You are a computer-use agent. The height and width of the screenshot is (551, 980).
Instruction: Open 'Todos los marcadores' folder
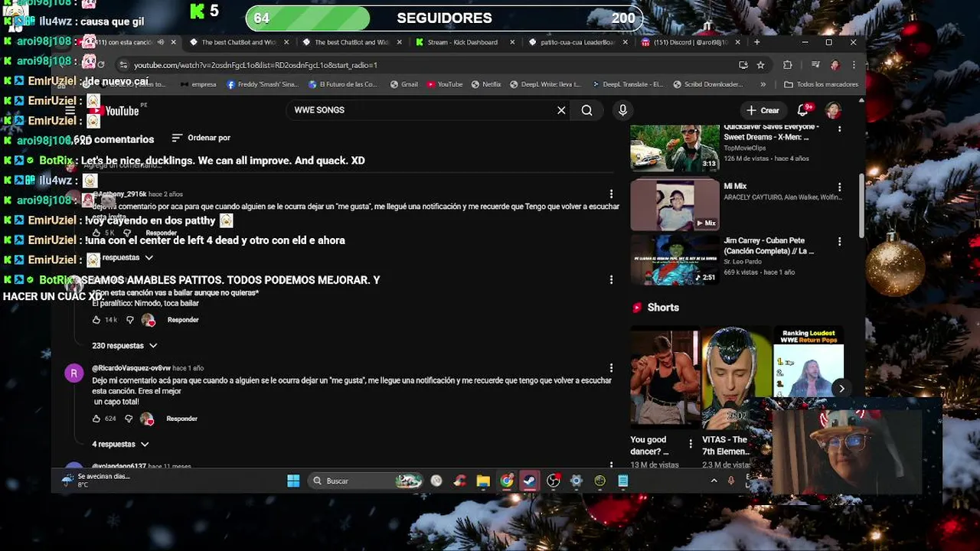(821, 84)
